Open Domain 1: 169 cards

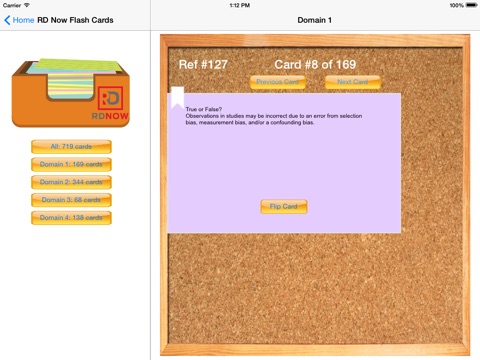click(x=71, y=164)
